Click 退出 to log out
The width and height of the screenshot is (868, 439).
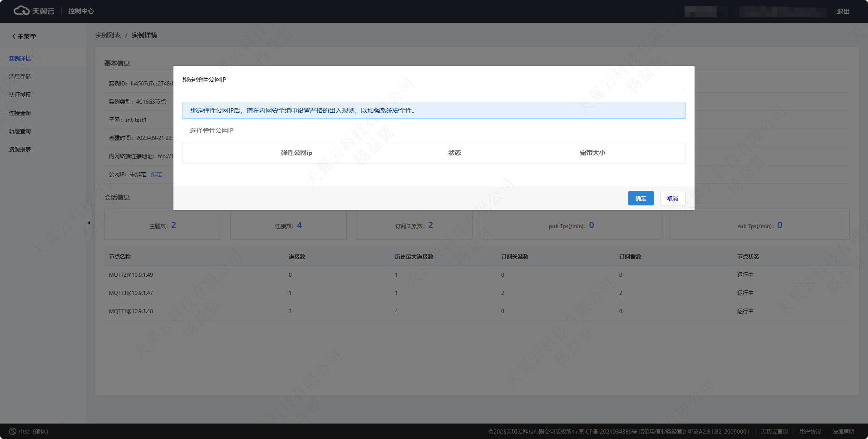[x=843, y=11]
